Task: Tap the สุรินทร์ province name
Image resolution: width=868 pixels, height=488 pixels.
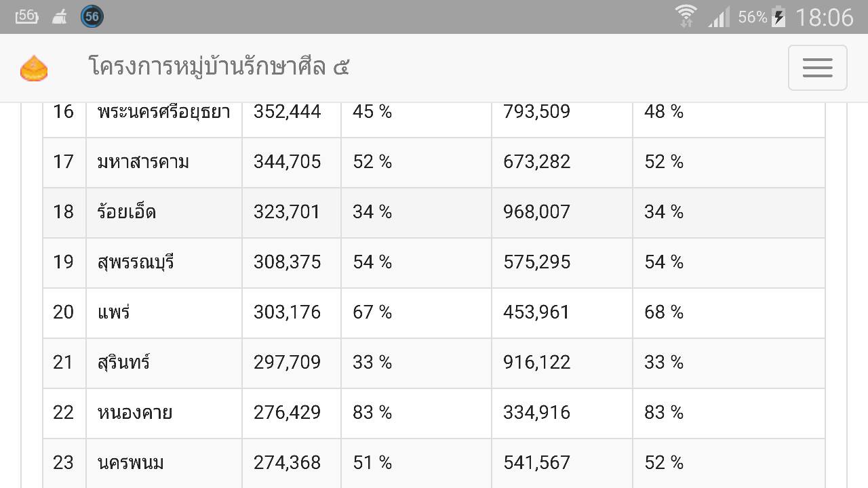Action: 123,363
